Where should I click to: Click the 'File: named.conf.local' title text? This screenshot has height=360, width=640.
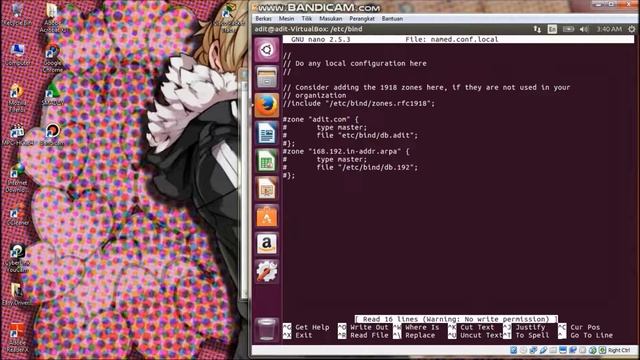pyautogui.click(x=451, y=40)
